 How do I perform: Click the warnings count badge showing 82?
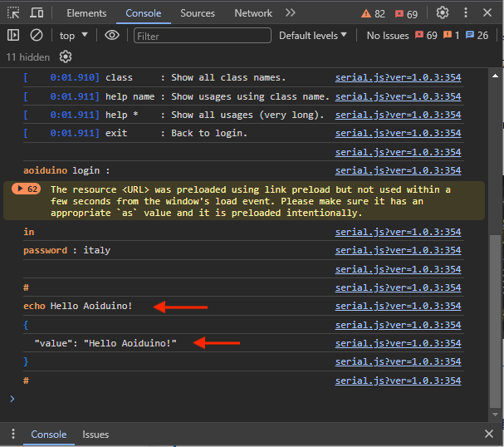tap(374, 13)
